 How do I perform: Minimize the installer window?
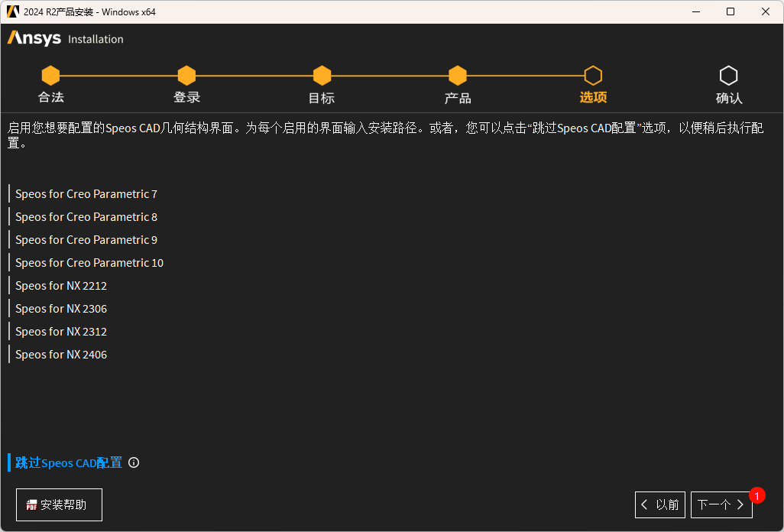point(696,11)
